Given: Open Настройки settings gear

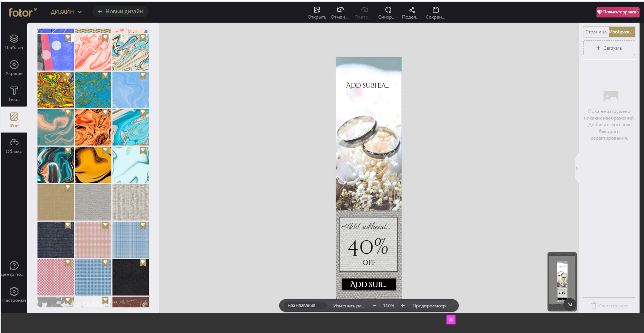Looking at the screenshot, I should pyautogui.click(x=14, y=294).
